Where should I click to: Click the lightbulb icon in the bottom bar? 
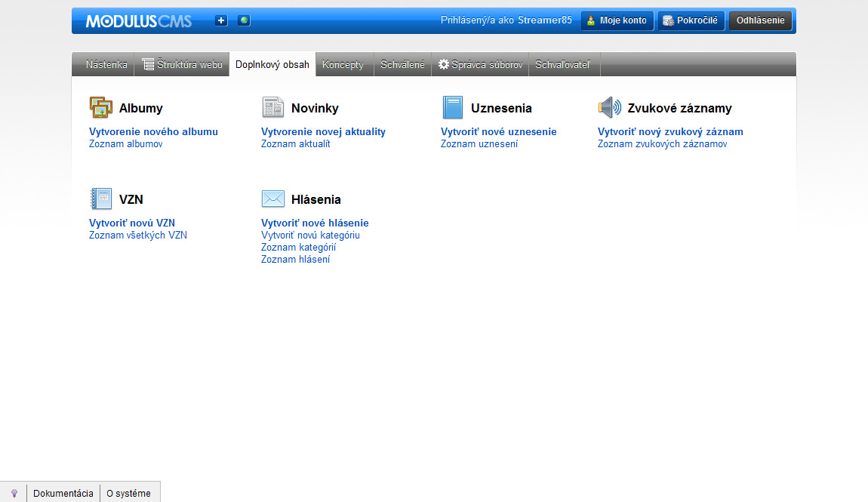pos(14,494)
